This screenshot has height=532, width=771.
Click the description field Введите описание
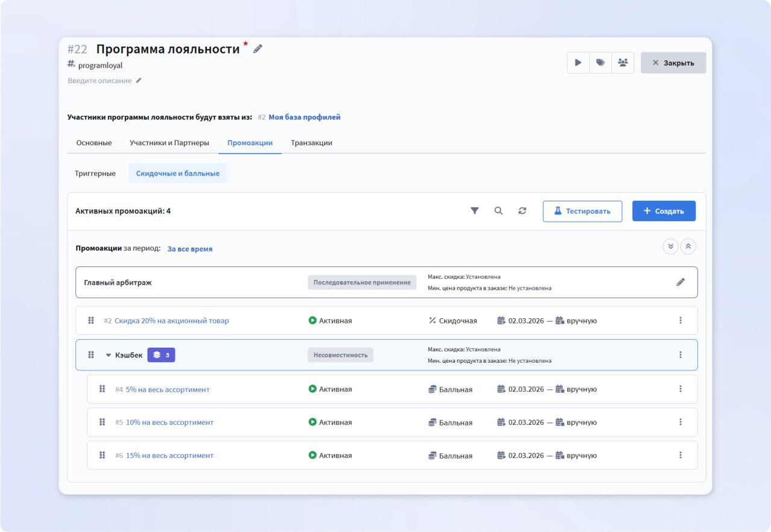point(101,80)
